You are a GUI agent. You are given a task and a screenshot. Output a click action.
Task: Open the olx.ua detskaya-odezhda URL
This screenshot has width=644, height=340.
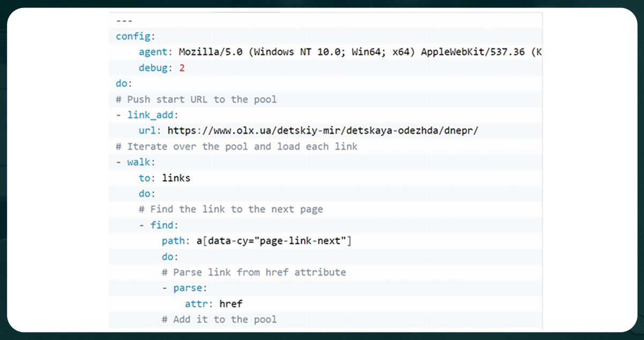(x=323, y=130)
